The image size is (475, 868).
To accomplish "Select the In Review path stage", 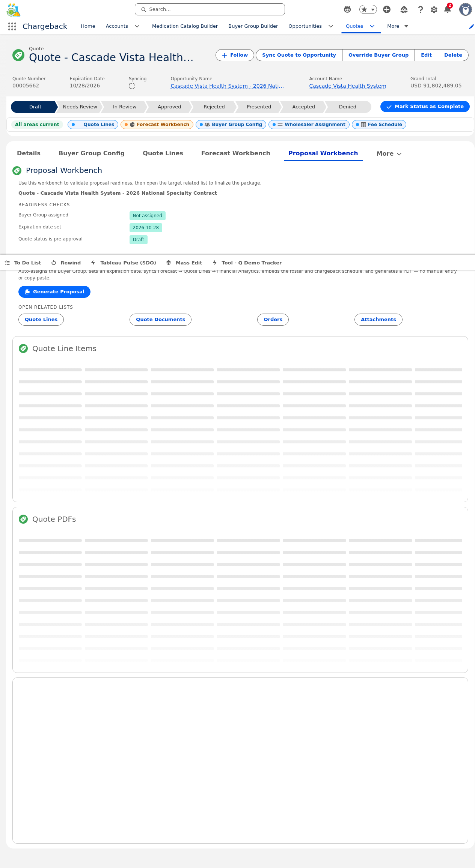I will [x=125, y=107].
